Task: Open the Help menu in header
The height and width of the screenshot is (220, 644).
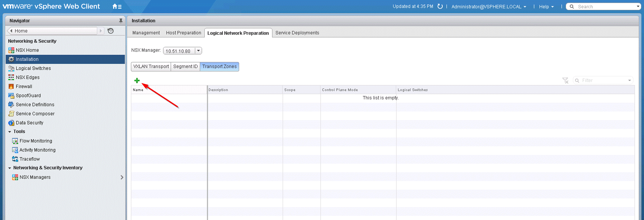Action: tap(546, 7)
